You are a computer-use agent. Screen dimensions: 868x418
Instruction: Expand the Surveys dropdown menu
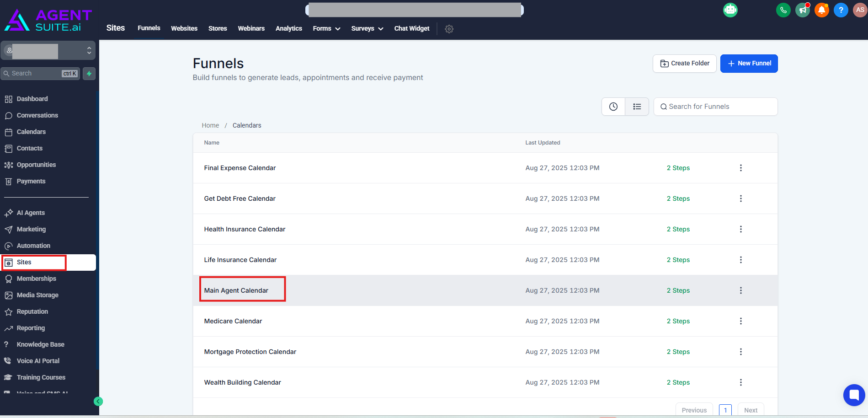367,28
